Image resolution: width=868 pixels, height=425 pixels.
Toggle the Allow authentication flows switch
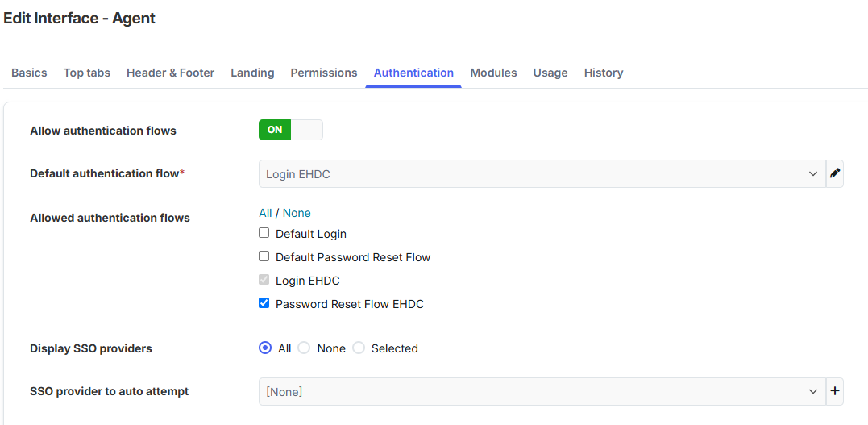tap(291, 130)
